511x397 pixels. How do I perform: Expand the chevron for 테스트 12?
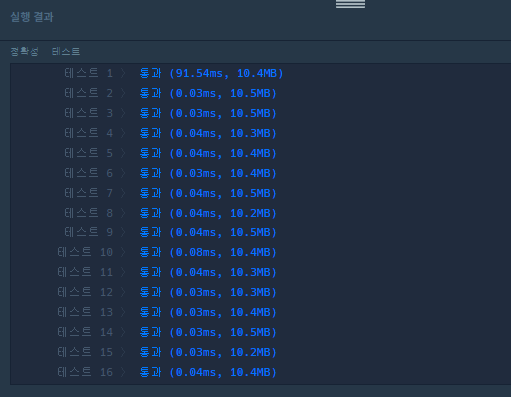click(x=123, y=292)
